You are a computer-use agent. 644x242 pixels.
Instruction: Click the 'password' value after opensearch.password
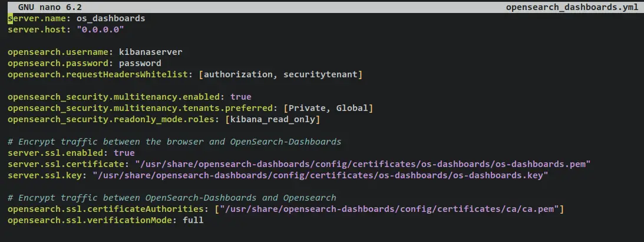click(140, 63)
